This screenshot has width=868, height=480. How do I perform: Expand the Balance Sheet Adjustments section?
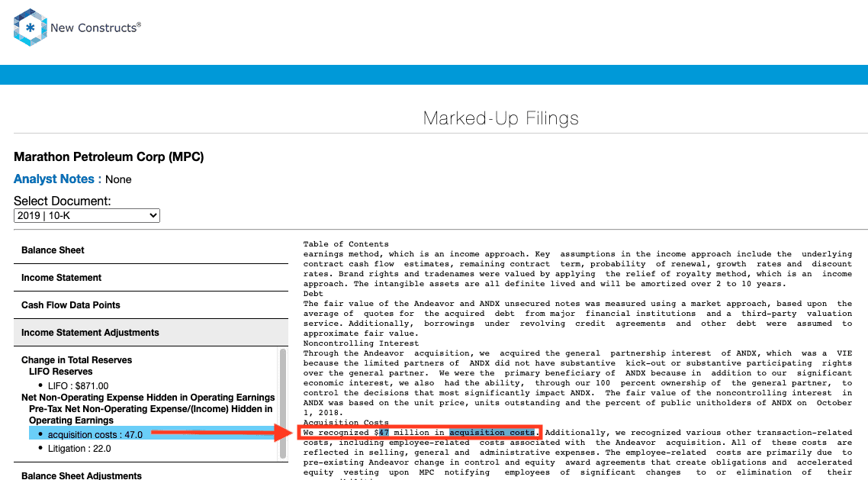(150, 475)
